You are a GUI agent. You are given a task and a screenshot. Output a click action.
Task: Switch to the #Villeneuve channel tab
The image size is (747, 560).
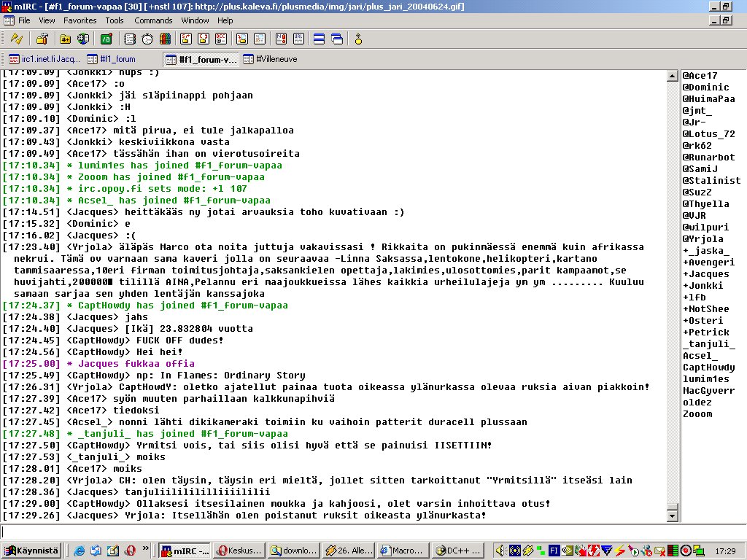[270, 59]
